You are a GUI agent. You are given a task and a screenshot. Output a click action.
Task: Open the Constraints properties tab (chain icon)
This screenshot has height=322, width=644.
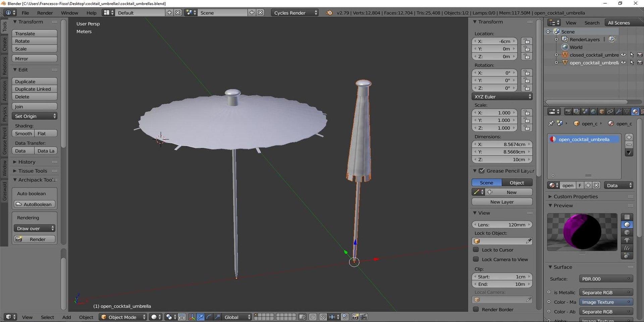(610, 112)
